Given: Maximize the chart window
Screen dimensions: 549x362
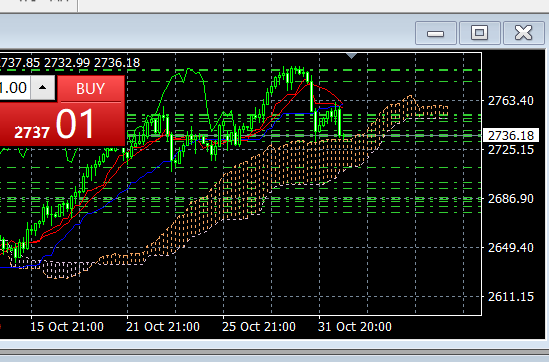Looking at the screenshot, I should point(479,33).
